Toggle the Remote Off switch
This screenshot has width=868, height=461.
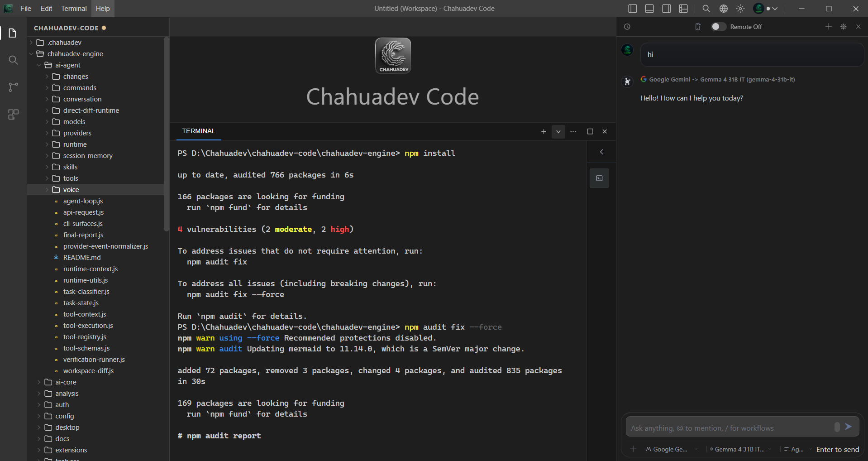tap(718, 27)
